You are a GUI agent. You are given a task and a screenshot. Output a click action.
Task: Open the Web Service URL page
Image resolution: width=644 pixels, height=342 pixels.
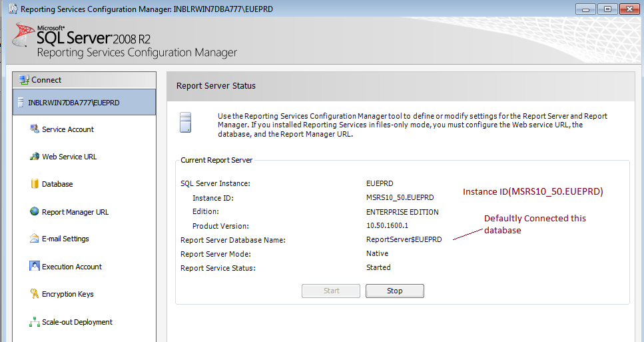[x=69, y=157]
